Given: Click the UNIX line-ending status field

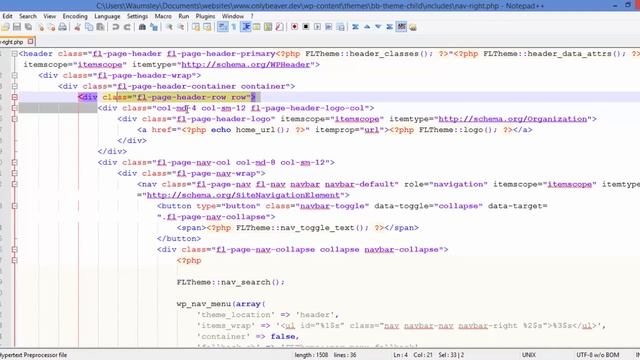Looking at the screenshot, I should [529, 355].
